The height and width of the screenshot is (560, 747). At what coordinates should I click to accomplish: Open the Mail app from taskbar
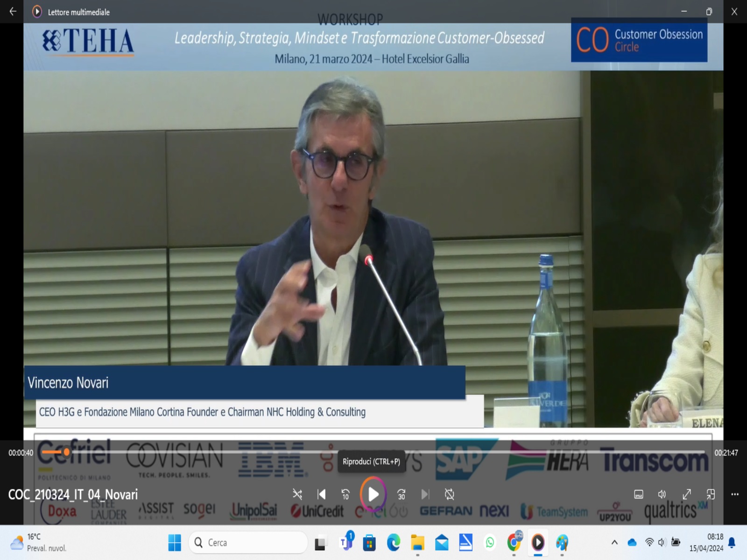[x=442, y=543]
